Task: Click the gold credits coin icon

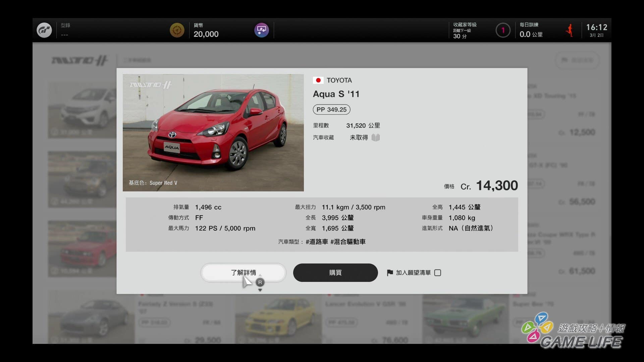Action: [177, 31]
